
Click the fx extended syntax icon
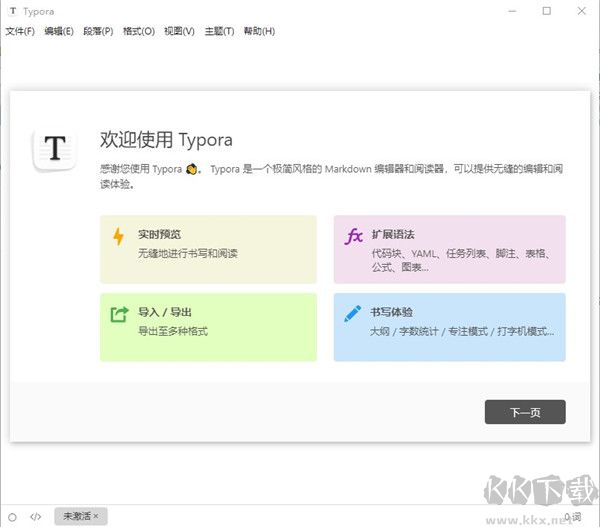click(x=353, y=237)
